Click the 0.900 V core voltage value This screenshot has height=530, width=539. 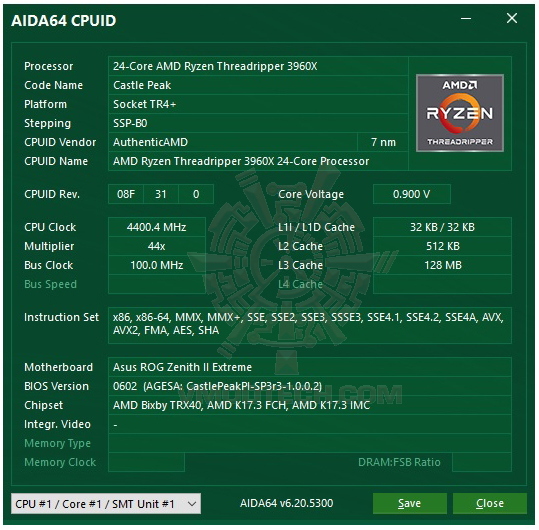pyautogui.click(x=411, y=194)
